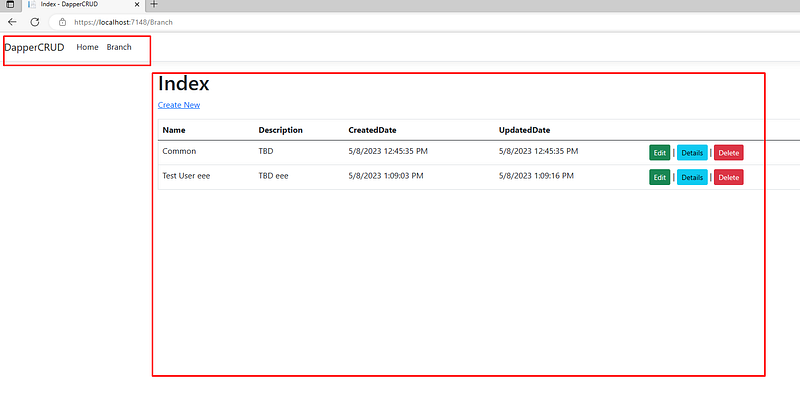View Details for Test User eee

[x=692, y=177]
